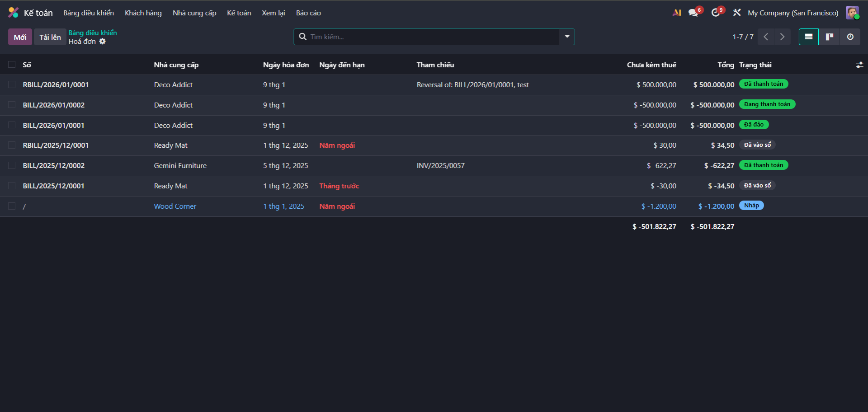
Task: Switch to activity view
Action: [x=850, y=37]
